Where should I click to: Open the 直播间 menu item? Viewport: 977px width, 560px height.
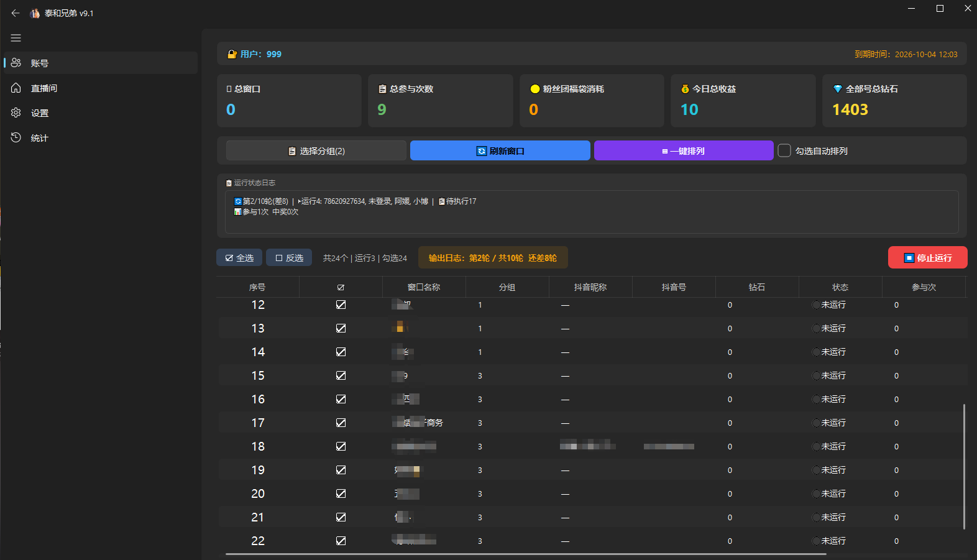(x=101, y=88)
